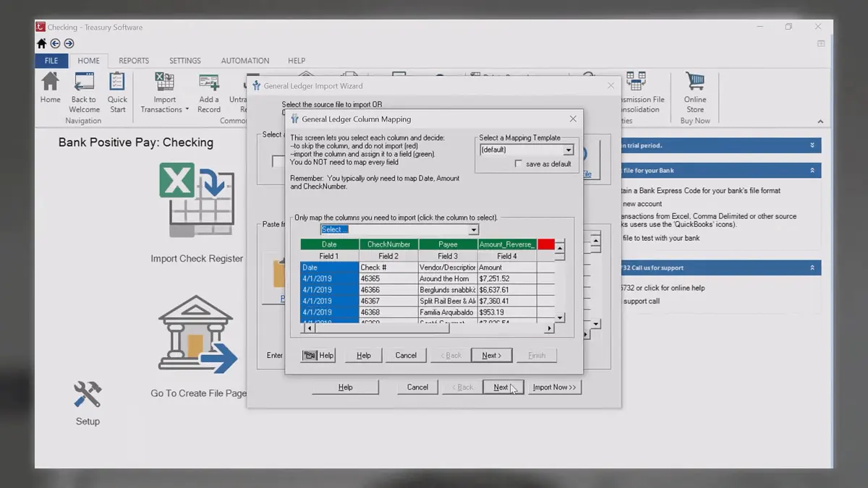This screenshot has height=488, width=868.
Task: Select the red skipped column header
Action: click(545, 244)
